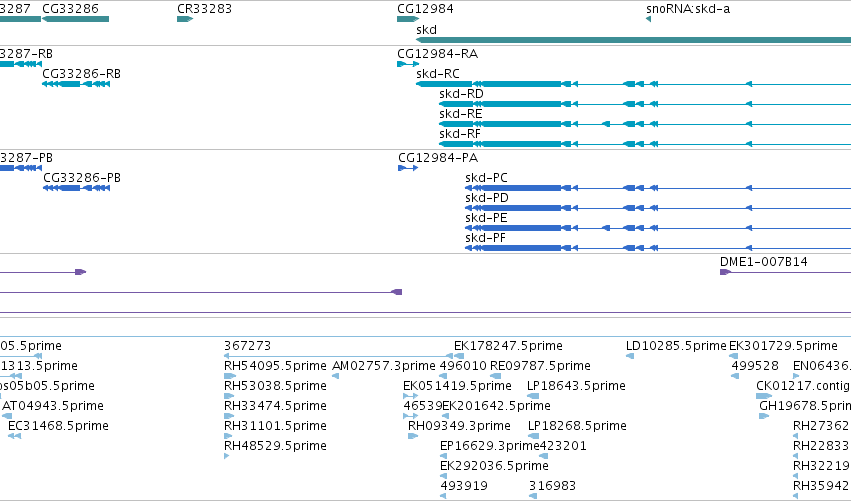Click the snoRNA:skd-a small arrow glyph
This screenshot has height=501, width=851.
(648, 20)
